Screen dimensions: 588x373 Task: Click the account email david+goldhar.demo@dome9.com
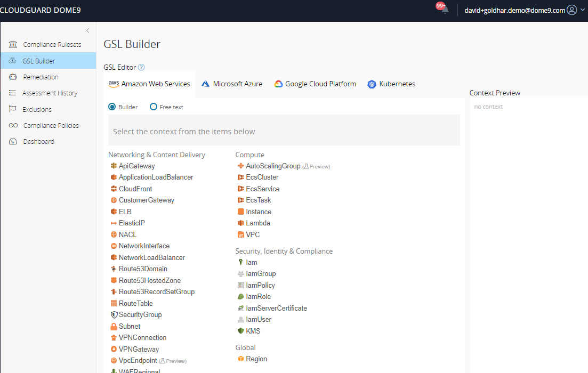(x=514, y=11)
